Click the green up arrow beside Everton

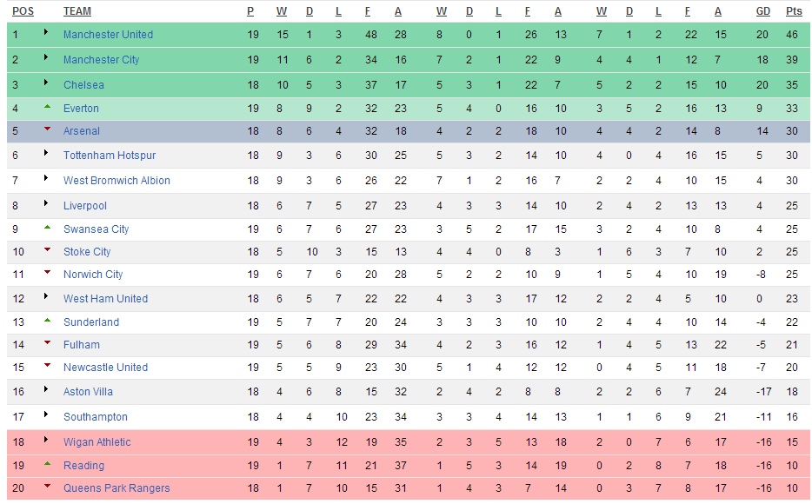pyautogui.click(x=47, y=107)
